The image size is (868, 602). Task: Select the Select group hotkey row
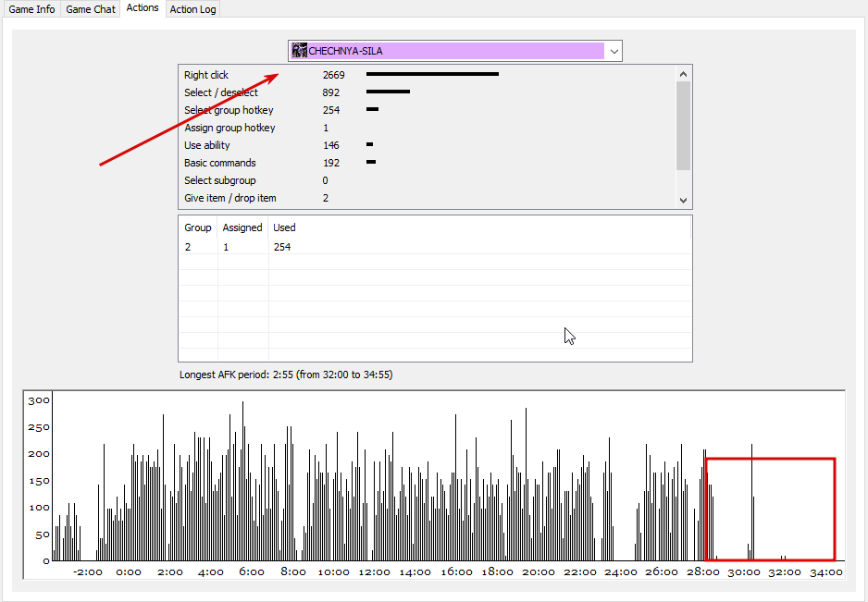[x=427, y=110]
